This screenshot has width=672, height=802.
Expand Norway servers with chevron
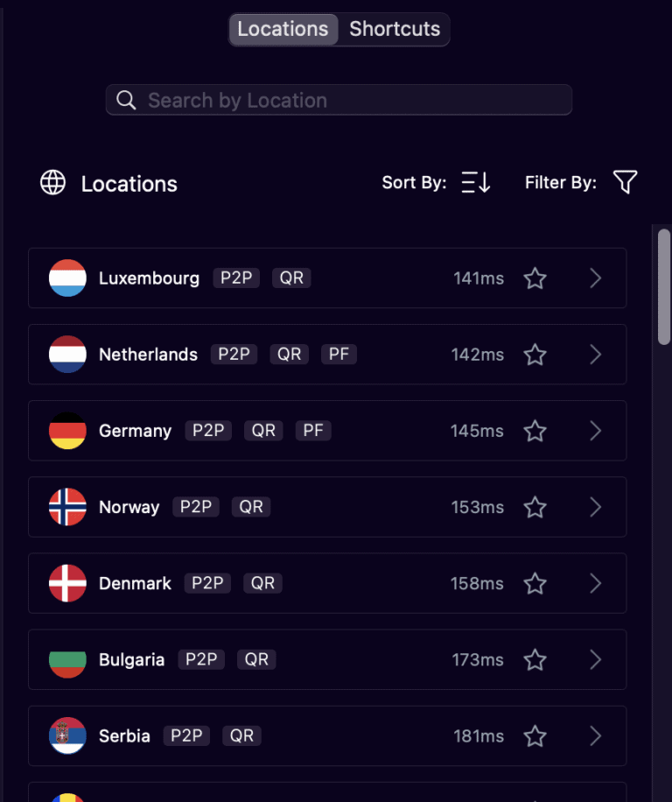596,507
